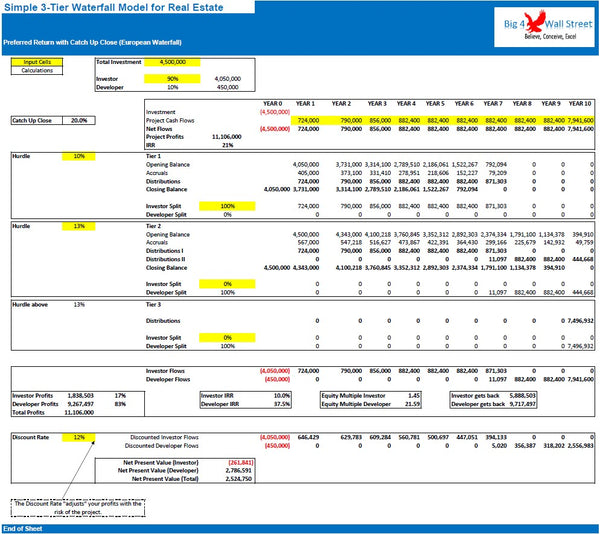
Task: Click the Calculations legend cell
Action: point(37,71)
